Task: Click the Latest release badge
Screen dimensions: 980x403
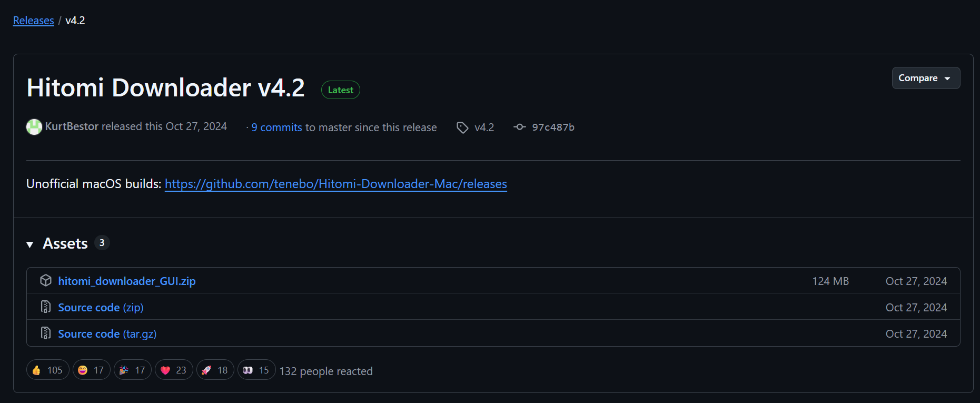Action: (x=340, y=90)
